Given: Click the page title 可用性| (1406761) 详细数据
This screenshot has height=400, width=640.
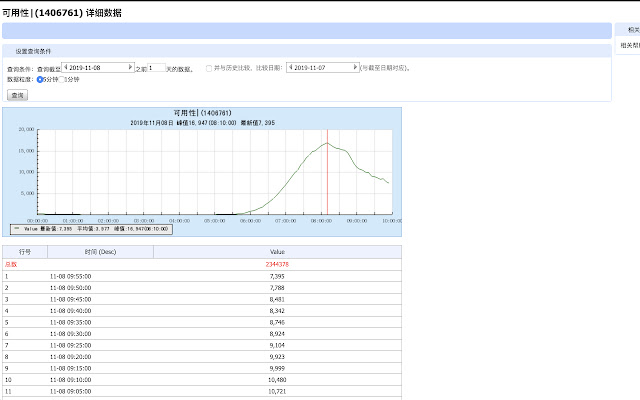Looking at the screenshot, I should (62, 13).
